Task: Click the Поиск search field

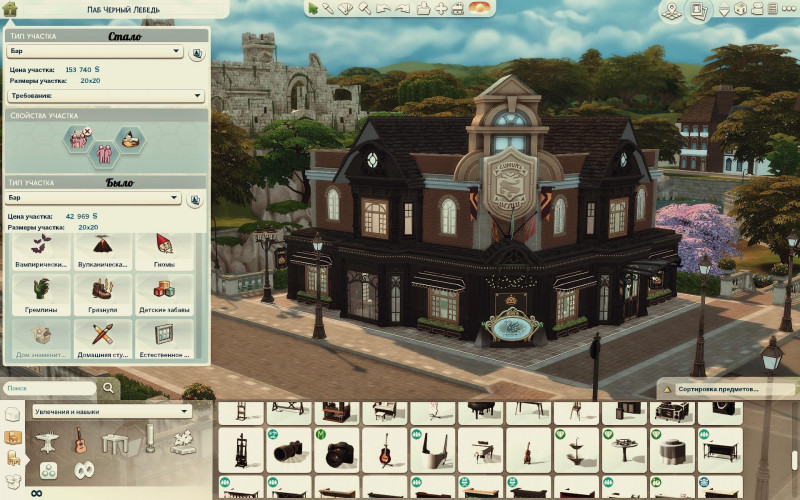Action: (49, 388)
